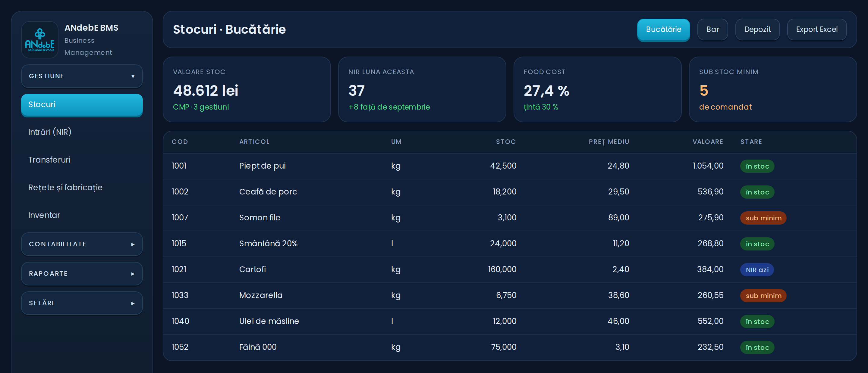Click the Făină 000 article
Image resolution: width=868 pixels, height=373 pixels.
click(x=258, y=347)
